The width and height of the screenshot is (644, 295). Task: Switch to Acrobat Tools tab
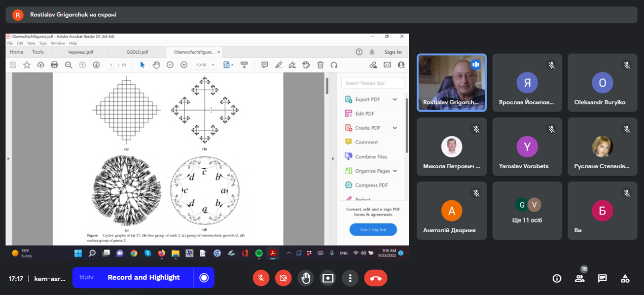point(38,52)
